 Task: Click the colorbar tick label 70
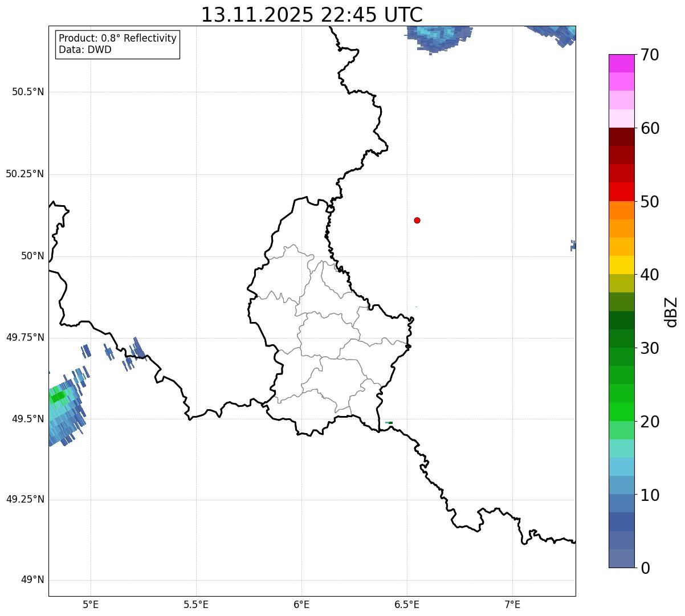[650, 55]
